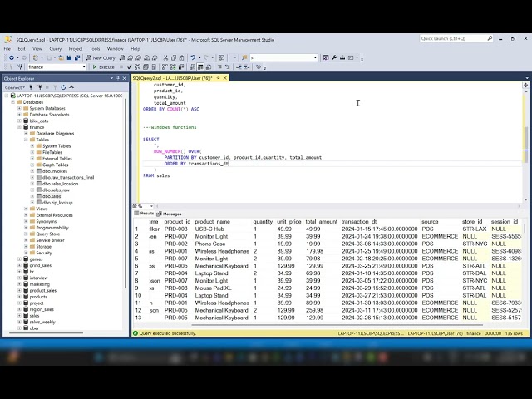Click the Execute button

point(103,67)
